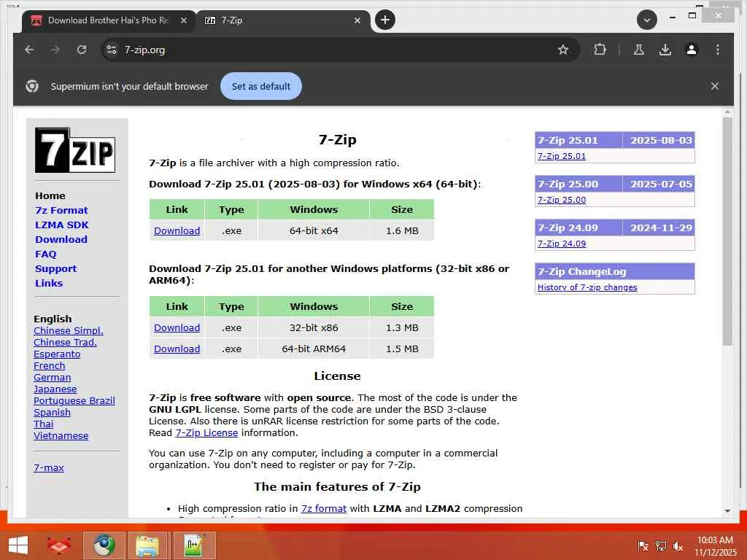Expand the tab search dropdown arrow

[647, 20]
